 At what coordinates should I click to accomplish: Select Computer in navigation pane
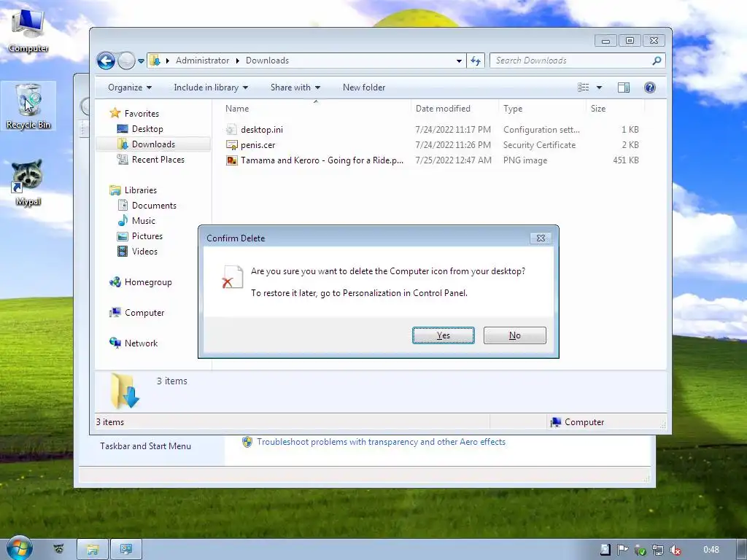pos(144,312)
